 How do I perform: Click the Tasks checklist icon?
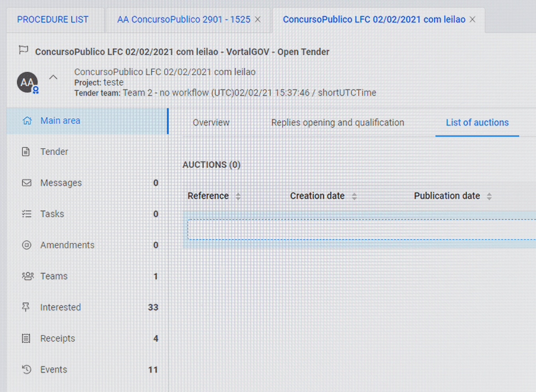tap(26, 214)
